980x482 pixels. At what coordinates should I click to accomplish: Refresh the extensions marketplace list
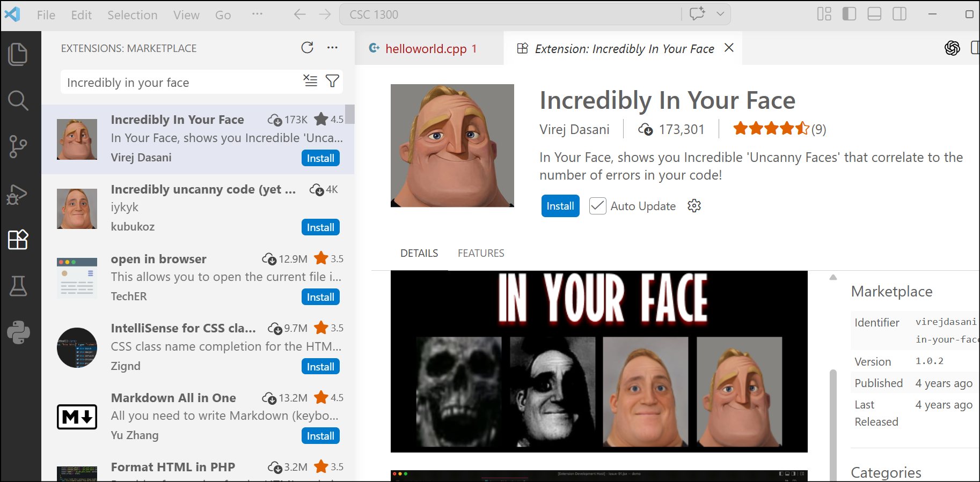pyautogui.click(x=307, y=48)
